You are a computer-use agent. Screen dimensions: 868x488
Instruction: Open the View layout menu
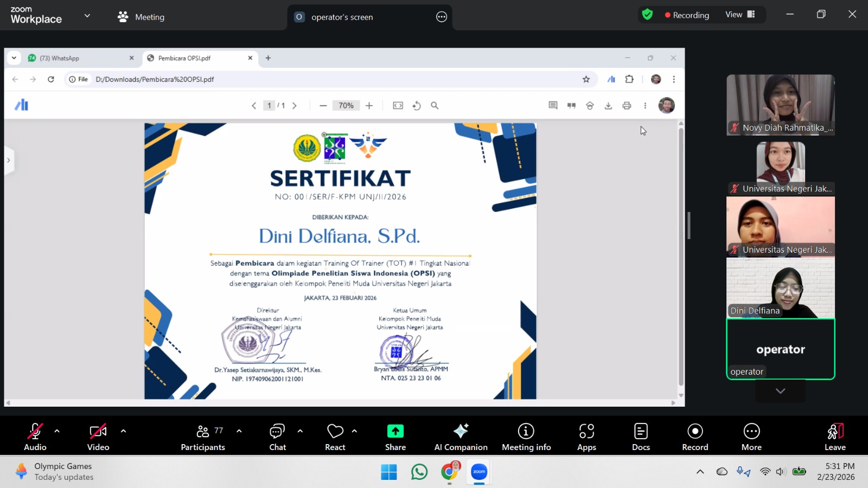tap(740, 15)
